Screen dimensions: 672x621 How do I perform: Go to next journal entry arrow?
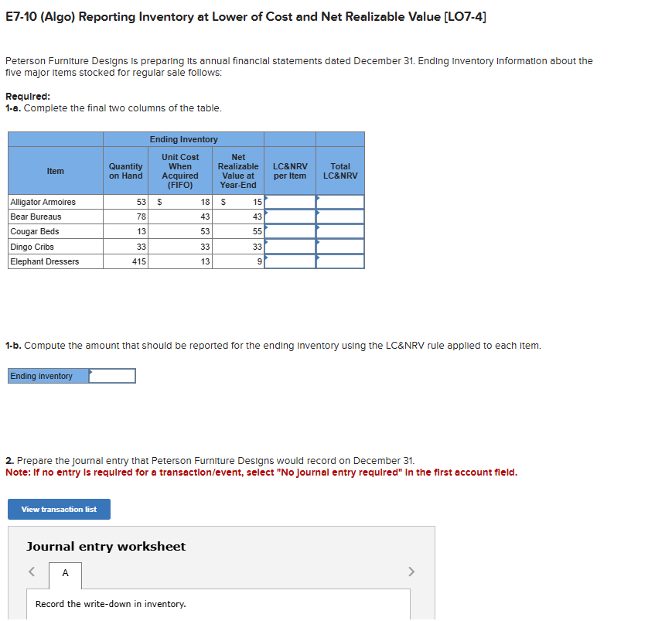click(x=411, y=572)
